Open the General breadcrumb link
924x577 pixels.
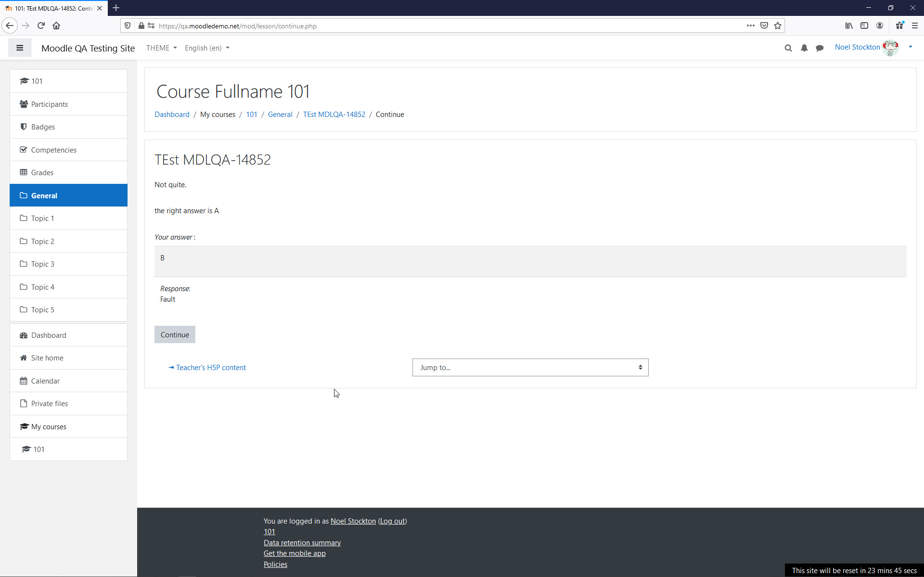click(280, 115)
